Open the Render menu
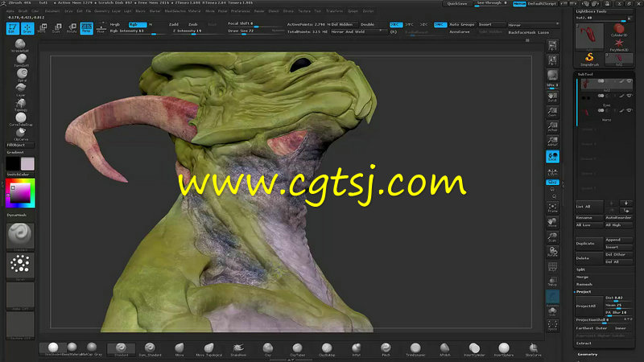644x362 pixels. pos(259,11)
